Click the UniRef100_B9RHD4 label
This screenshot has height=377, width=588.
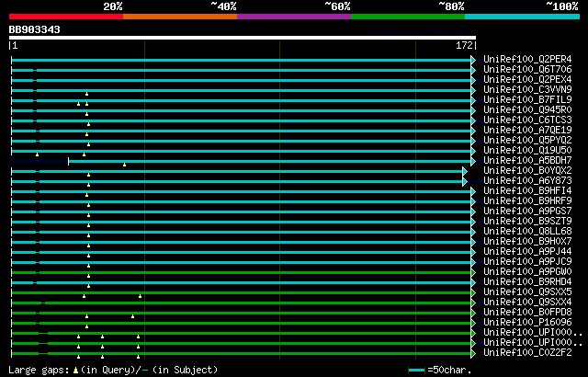point(527,282)
